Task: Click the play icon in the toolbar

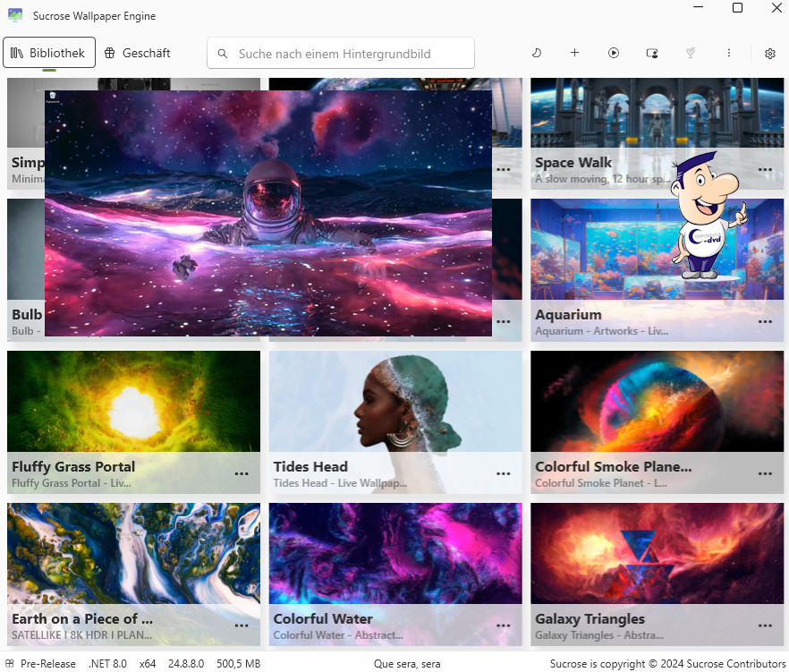Action: point(614,53)
